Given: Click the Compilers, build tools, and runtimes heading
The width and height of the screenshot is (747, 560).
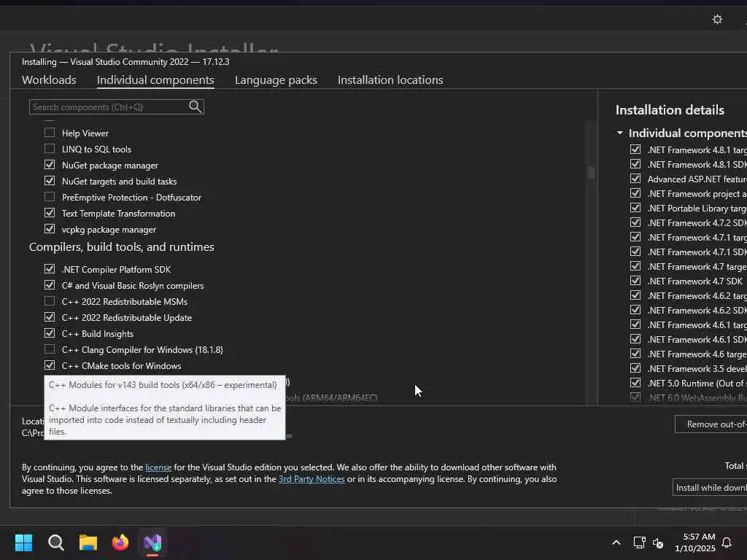Looking at the screenshot, I should point(122,246).
